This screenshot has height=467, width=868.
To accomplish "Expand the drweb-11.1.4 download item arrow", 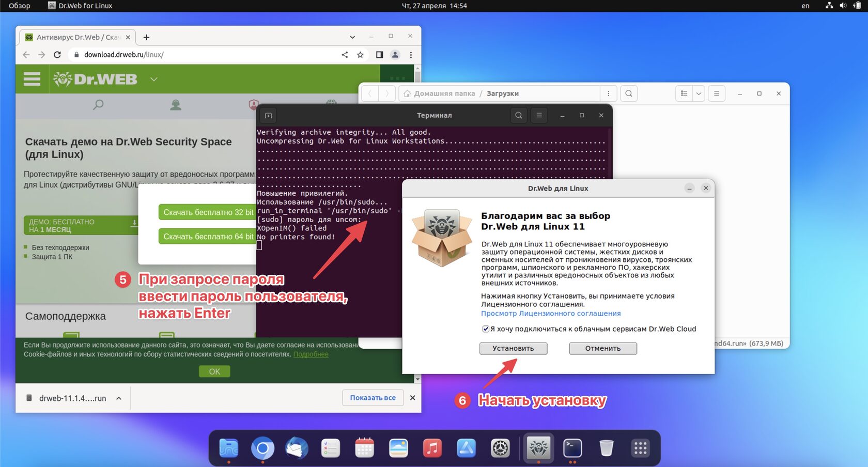I will pos(119,398).
